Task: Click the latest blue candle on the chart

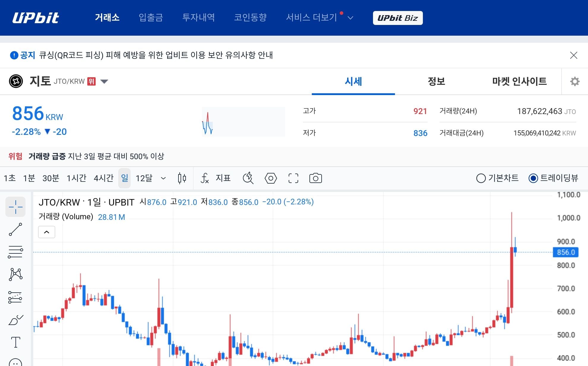Action: pyautogui.click(x=515, y=250)
